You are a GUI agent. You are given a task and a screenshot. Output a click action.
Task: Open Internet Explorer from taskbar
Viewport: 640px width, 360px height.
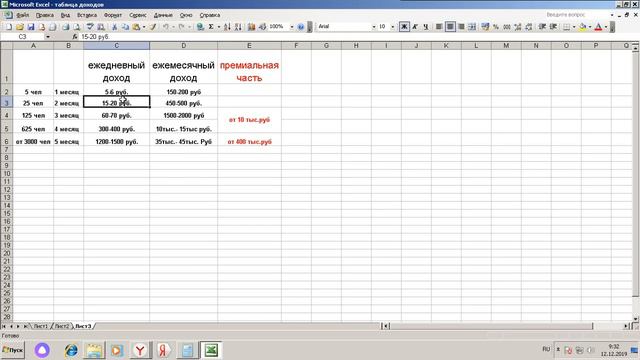click(71, 350)
